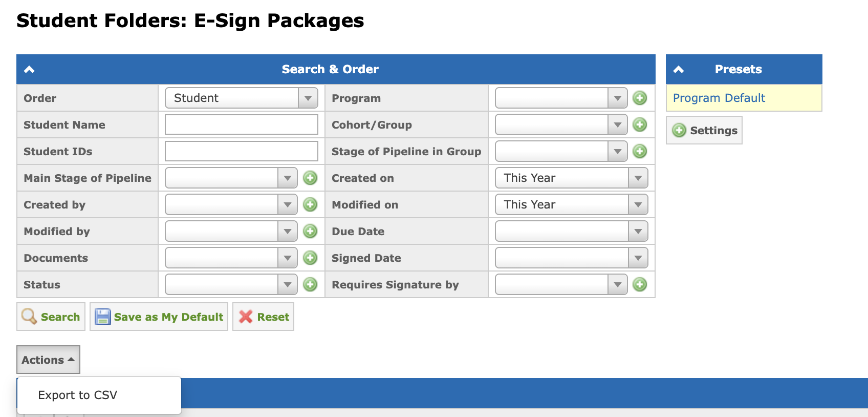Click Save as My Default button
Screen dimensions: 868x417
159,317
